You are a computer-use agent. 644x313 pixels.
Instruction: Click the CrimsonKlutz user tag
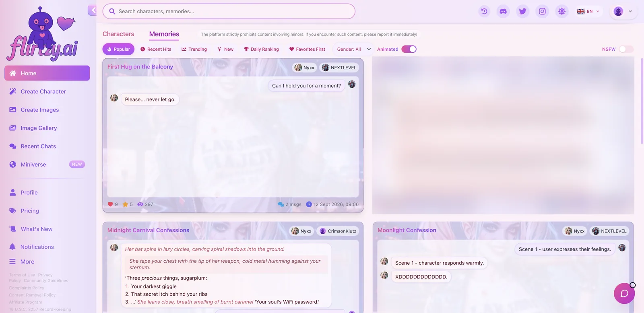click(x=338, y=231)
